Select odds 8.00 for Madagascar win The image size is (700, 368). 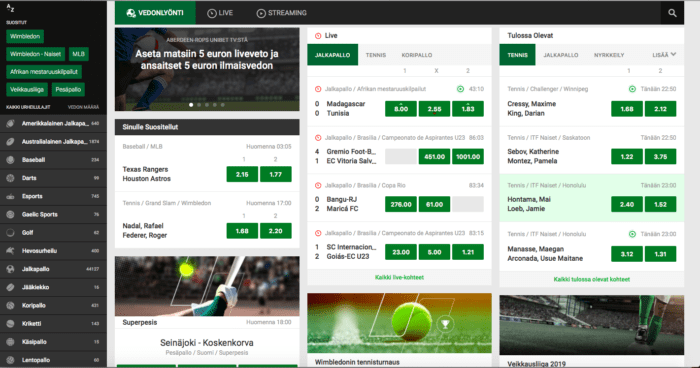click(x=401, y=109)
